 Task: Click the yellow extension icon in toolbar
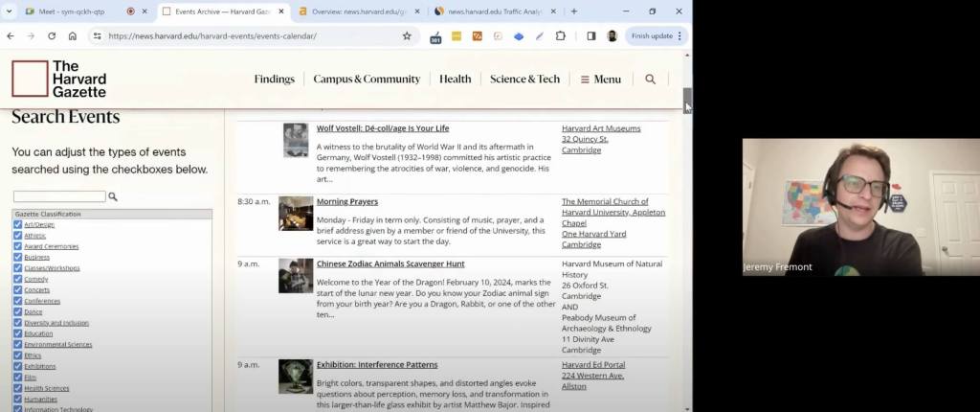coord(457,36)
